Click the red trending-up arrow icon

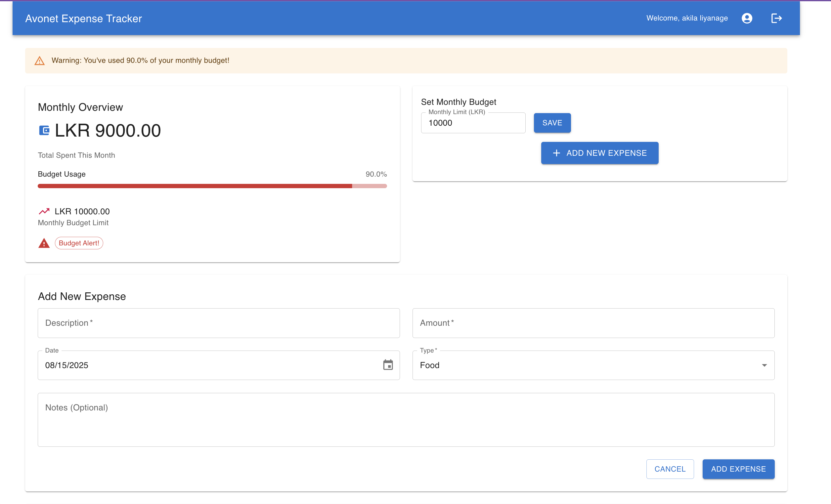point(44,211)
